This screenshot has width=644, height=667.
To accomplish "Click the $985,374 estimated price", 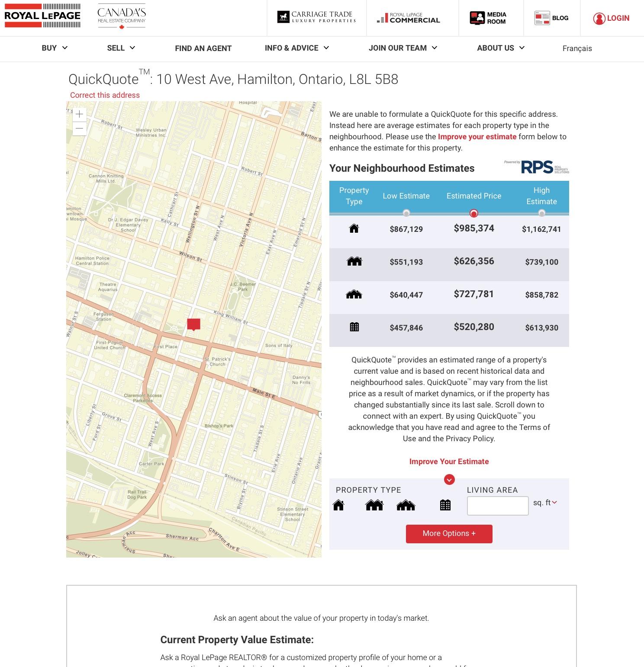I will pos(474,228).
